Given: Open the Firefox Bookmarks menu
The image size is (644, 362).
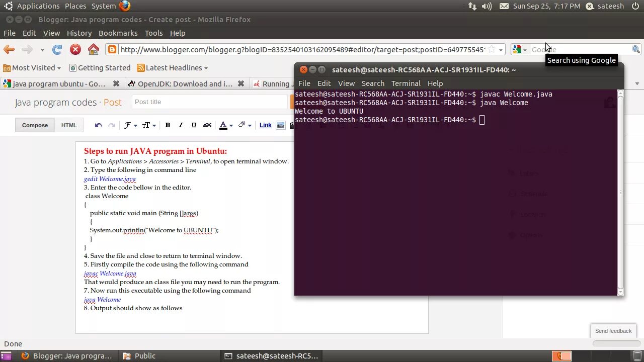Looking at the screenshot, I should click(x=118, y=33).
